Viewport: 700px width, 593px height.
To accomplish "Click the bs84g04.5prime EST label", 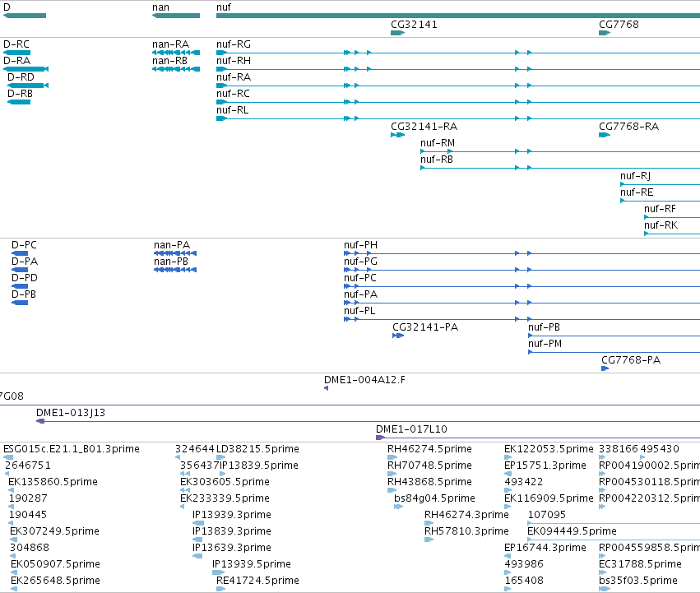I will click(434, 498).
